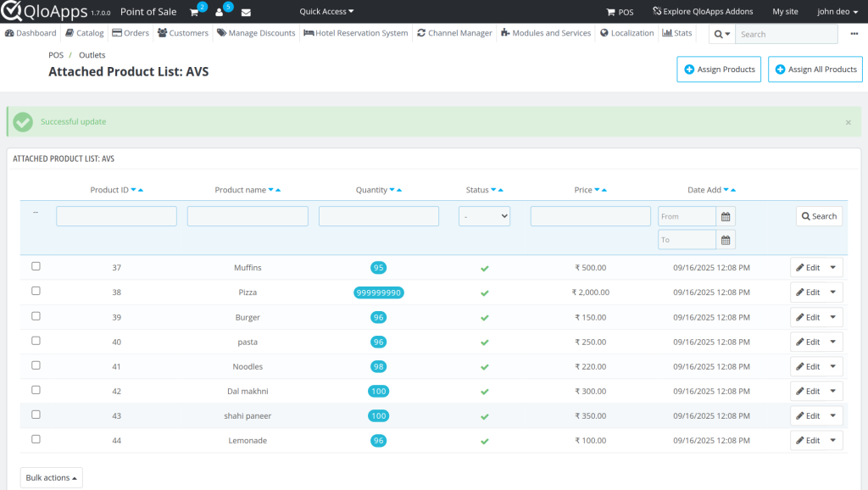868x490 pixels.
Task: Sort Quantity ascending arrow
Action: point(399,190)
